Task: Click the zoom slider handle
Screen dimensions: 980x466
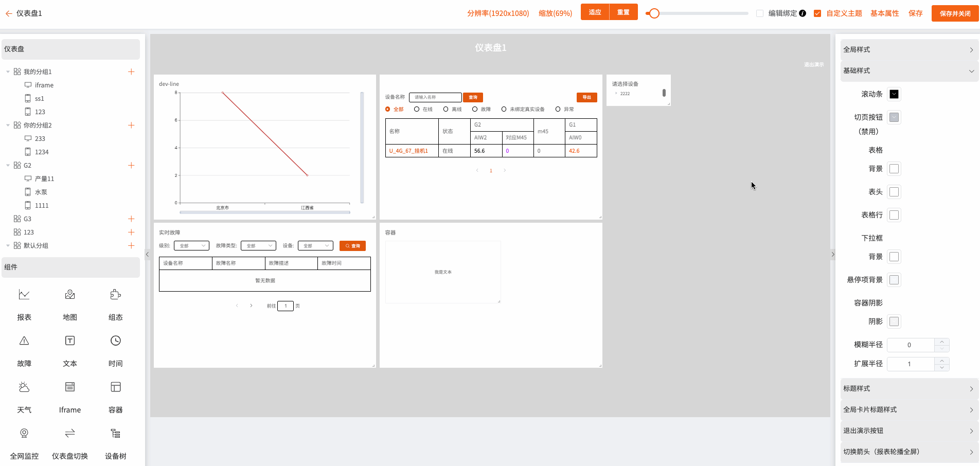Action: pyautogui.click(x=654, y=13)
